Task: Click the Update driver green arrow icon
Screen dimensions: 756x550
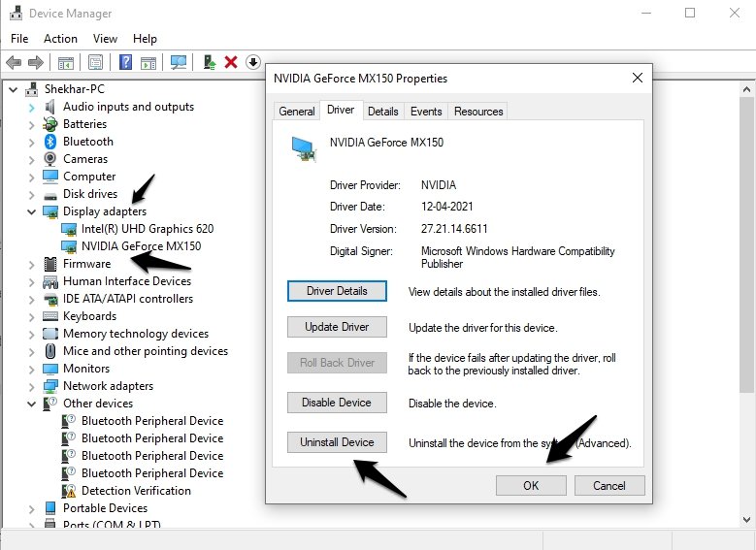Action: point(210,62)
